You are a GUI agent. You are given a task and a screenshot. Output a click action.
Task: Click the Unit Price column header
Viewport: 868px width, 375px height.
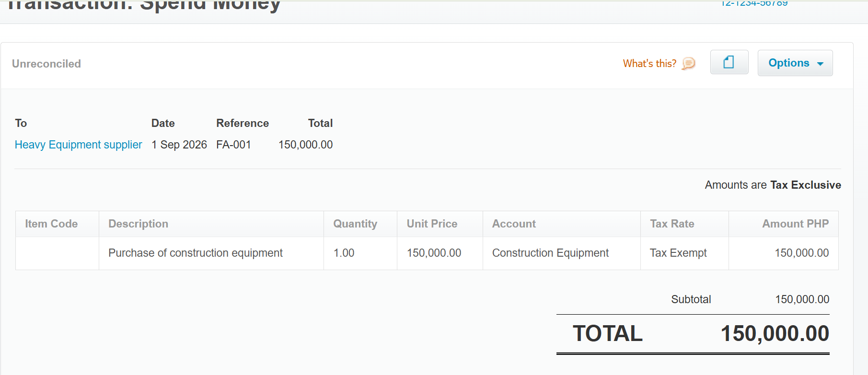pyautogui.click(x=432, y=224)
